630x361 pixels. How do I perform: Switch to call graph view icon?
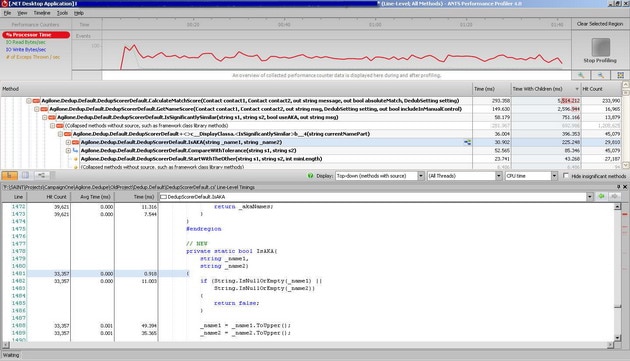click(x=41, y=175)
